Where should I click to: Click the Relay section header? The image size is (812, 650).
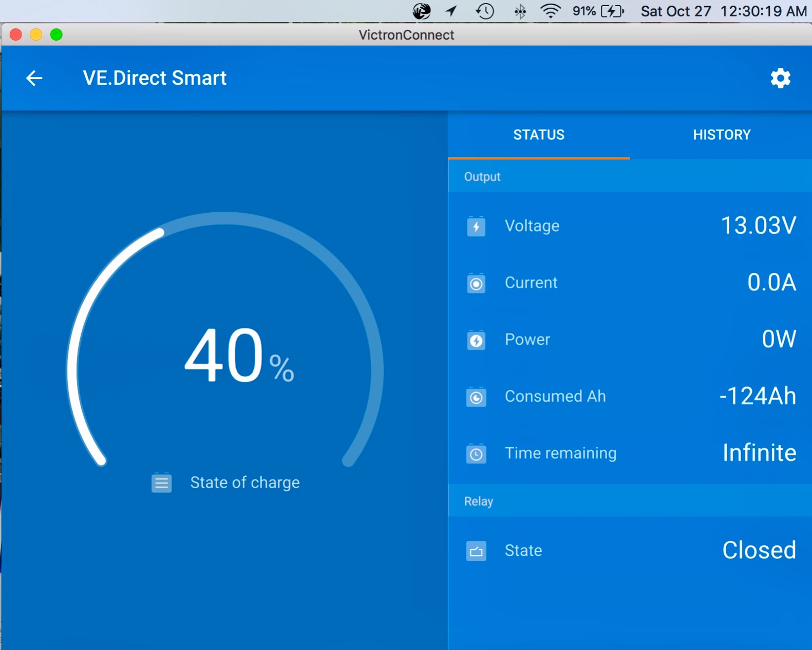point(630,501)
